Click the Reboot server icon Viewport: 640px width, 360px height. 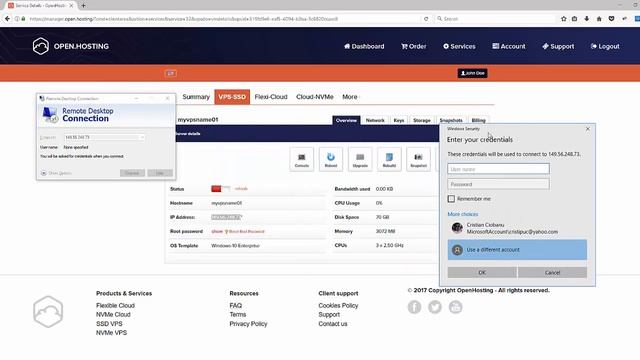(x=331, y=159)
